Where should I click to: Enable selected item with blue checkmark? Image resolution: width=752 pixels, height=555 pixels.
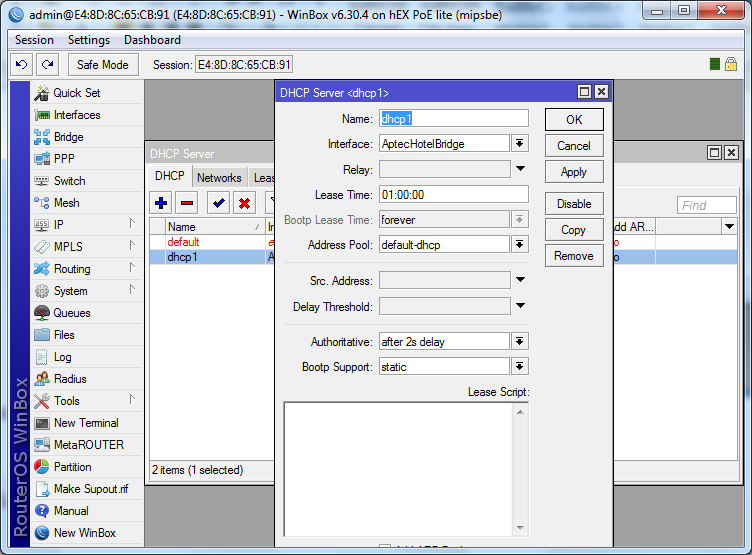tap(219, 203)
